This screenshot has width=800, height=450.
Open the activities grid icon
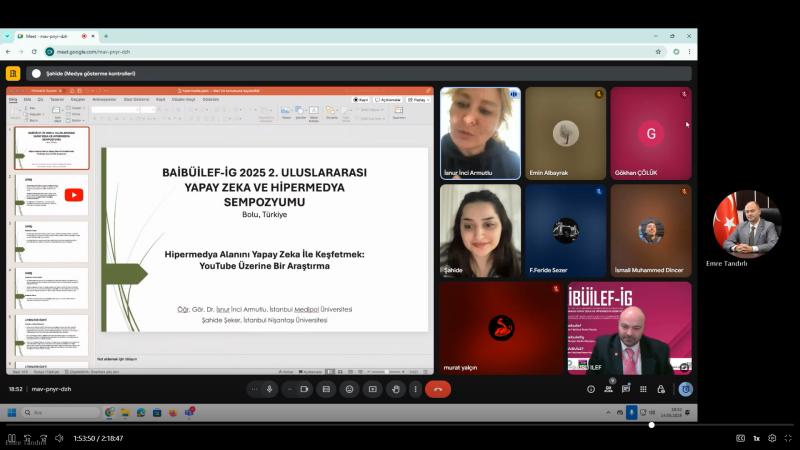point(643,389)
